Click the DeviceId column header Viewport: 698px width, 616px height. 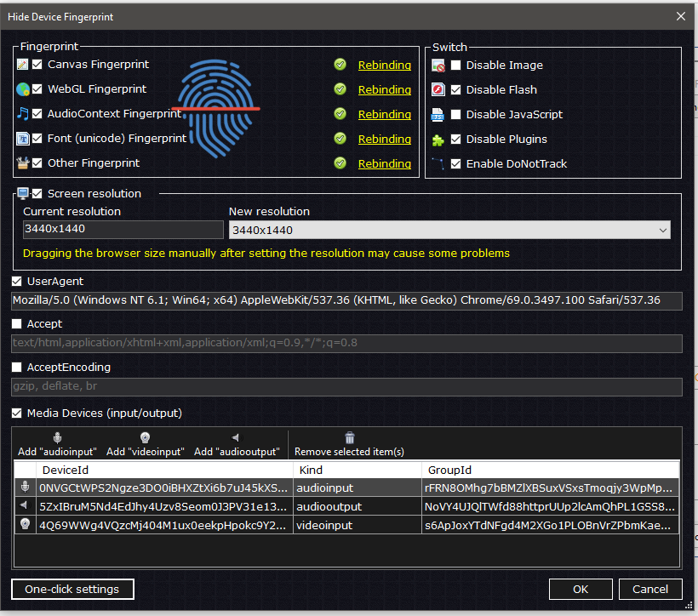point(166,470)
